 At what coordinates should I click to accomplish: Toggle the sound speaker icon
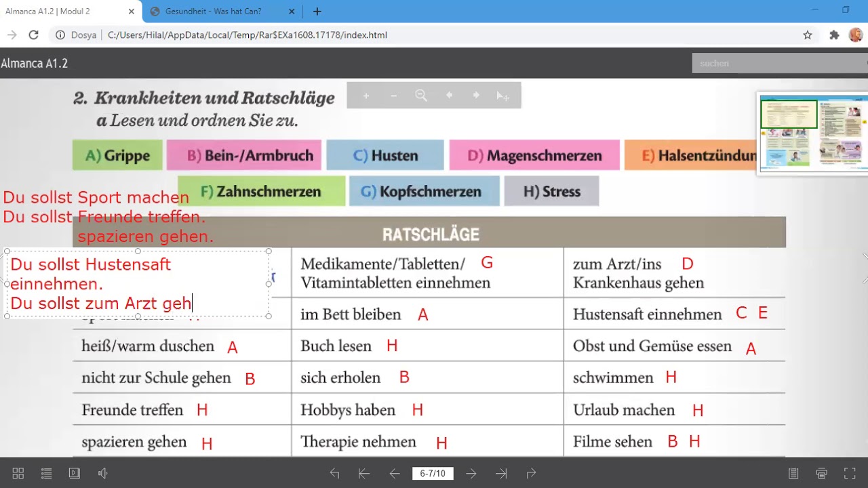(x=103, y=473)
